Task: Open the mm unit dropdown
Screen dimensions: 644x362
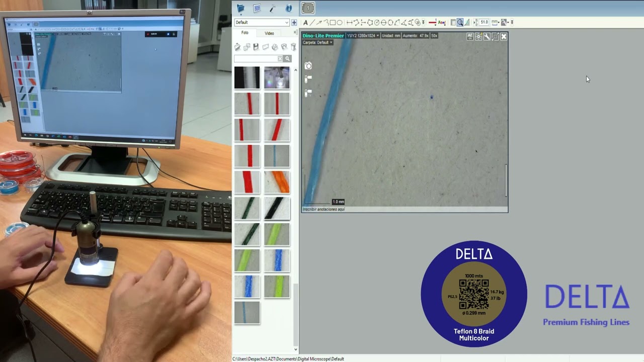Action: tap(496, 22)
